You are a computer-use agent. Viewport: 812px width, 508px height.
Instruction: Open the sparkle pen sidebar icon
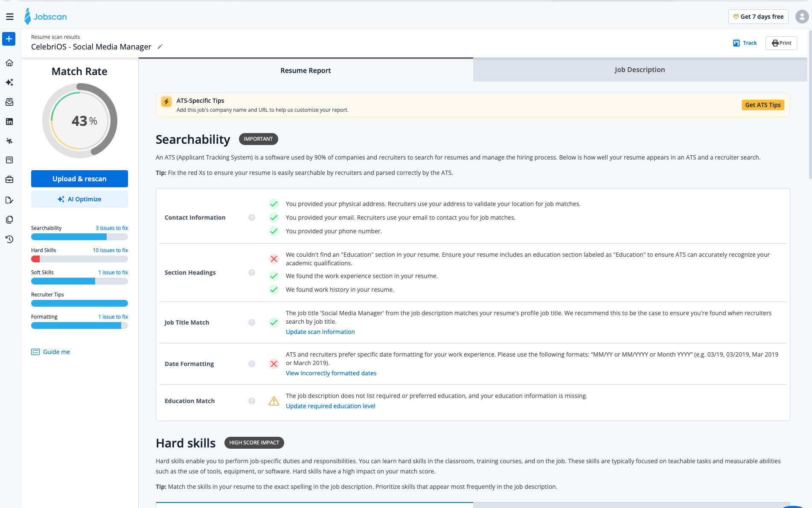click(9, 141)
